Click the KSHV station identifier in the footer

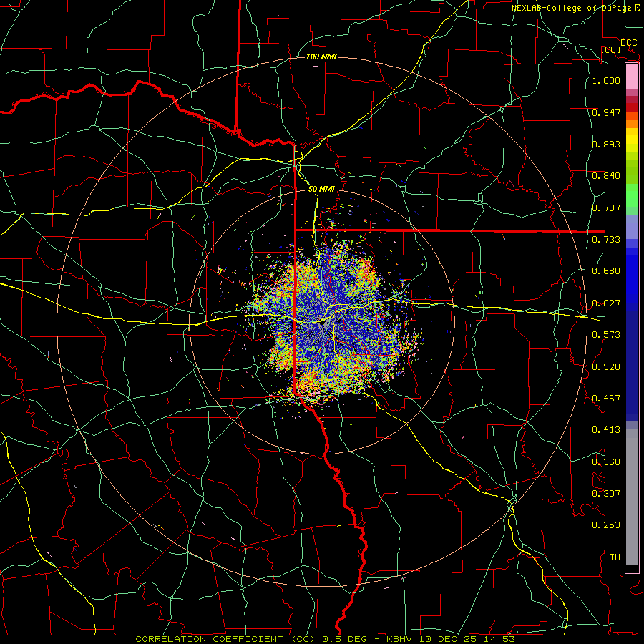[401, 639]
